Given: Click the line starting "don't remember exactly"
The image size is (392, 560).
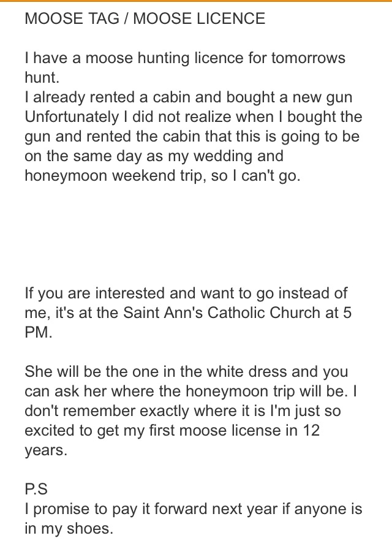Looking at the screenshot, I should pos(183,411).
